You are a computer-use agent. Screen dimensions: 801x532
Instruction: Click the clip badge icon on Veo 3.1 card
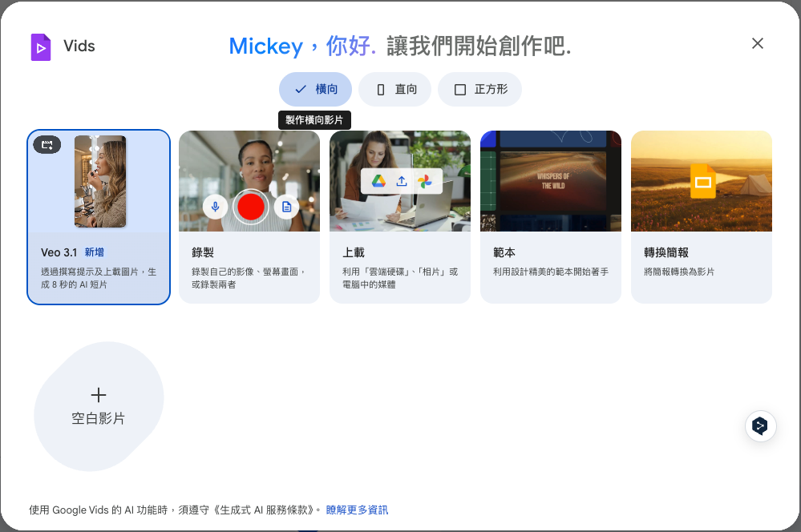(x=47, y=144)
